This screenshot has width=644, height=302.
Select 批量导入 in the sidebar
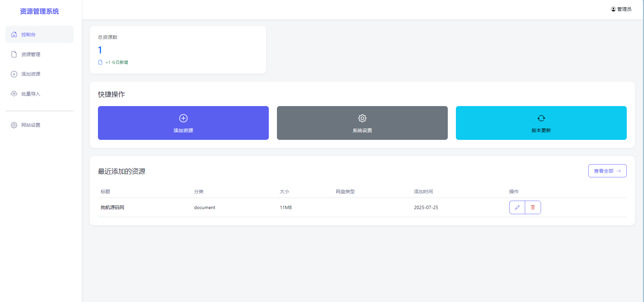tap(31, 94)
